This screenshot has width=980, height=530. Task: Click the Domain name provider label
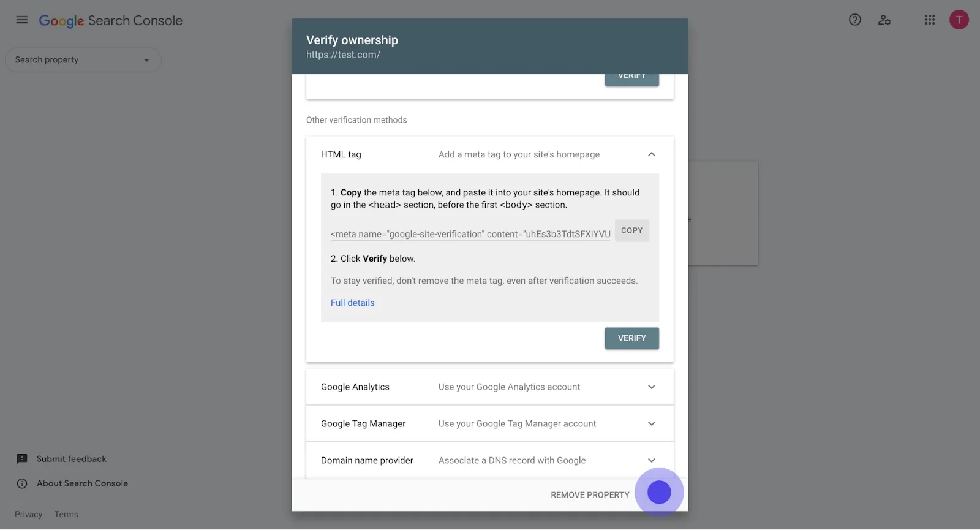[367, 461]
